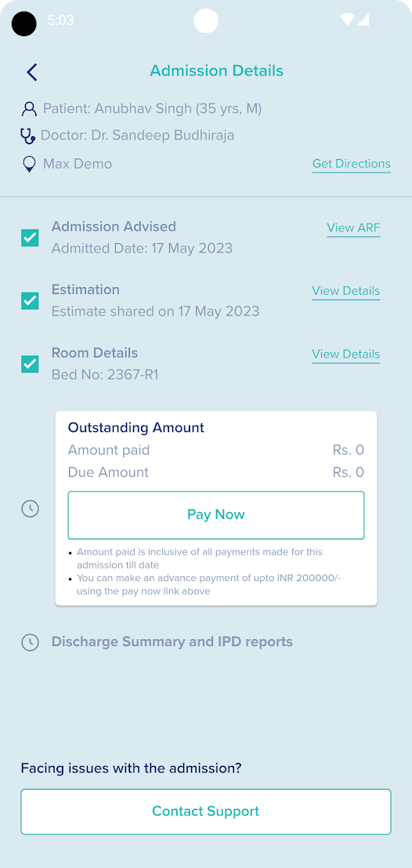
Task: Tap the Outstanding Amount card heading
Action: [x=136, y=428]
